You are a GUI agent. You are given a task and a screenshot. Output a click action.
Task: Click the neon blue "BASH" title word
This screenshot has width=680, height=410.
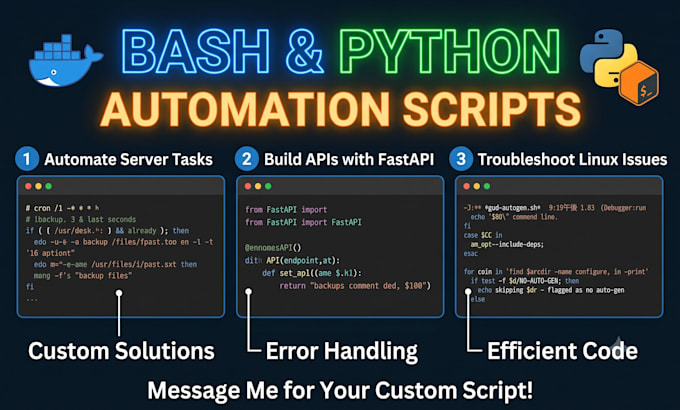point(196,51)
